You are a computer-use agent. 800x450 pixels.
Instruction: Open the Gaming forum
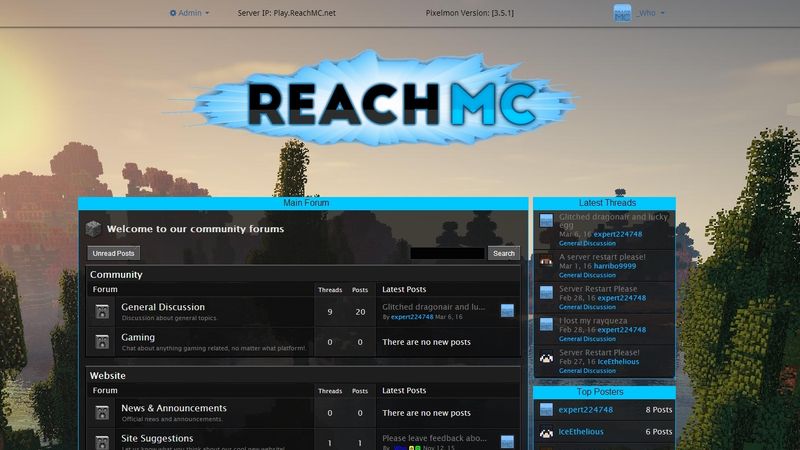(138, 337)
